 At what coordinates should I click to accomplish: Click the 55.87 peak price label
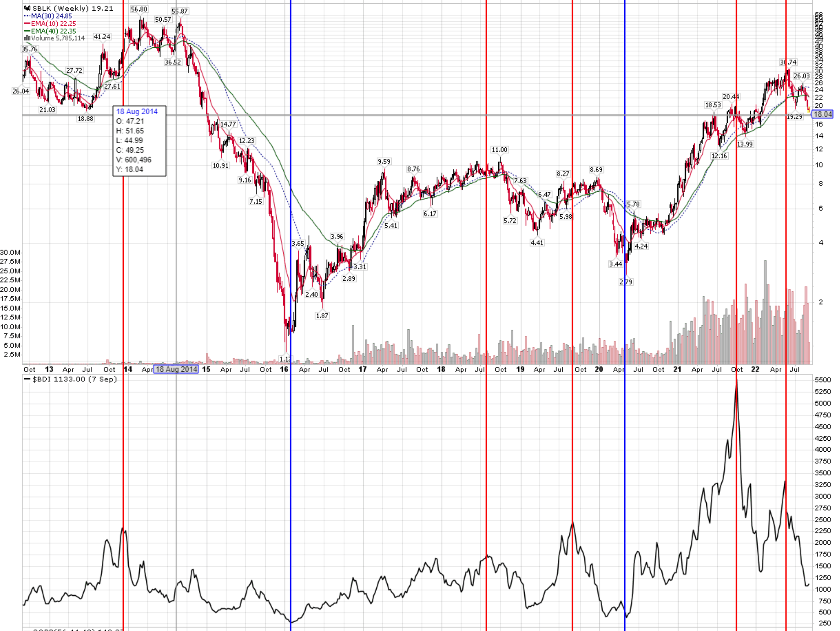(180, 11)
